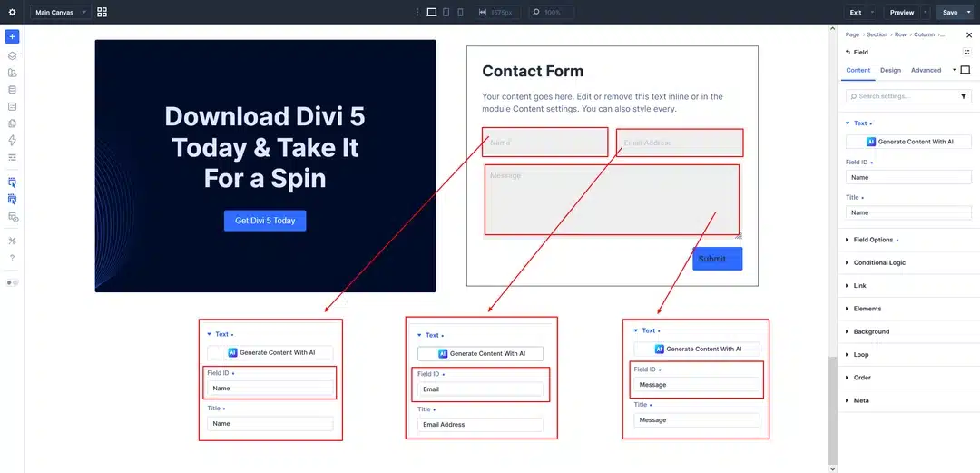Switch to tablet view icon

(x=446, y=12)
